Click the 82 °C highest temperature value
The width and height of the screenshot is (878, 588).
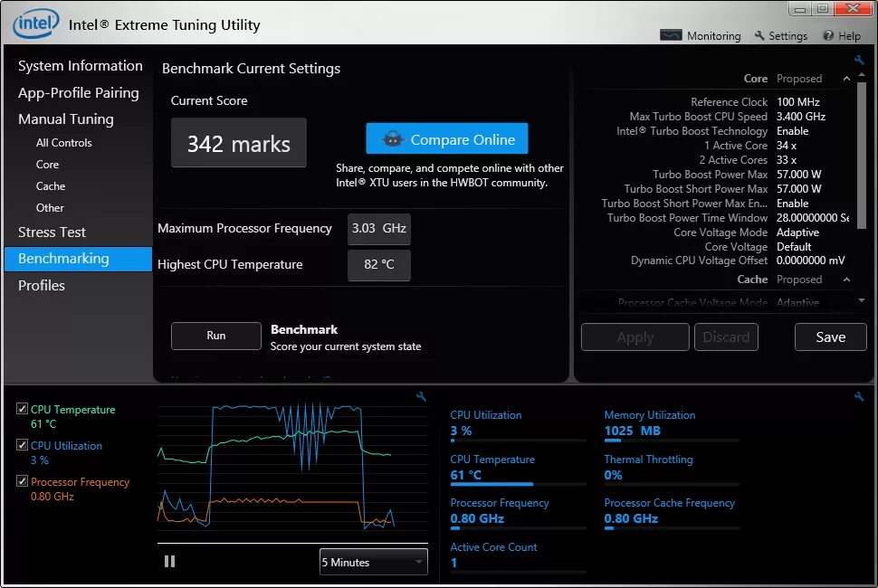click(379, 265)
